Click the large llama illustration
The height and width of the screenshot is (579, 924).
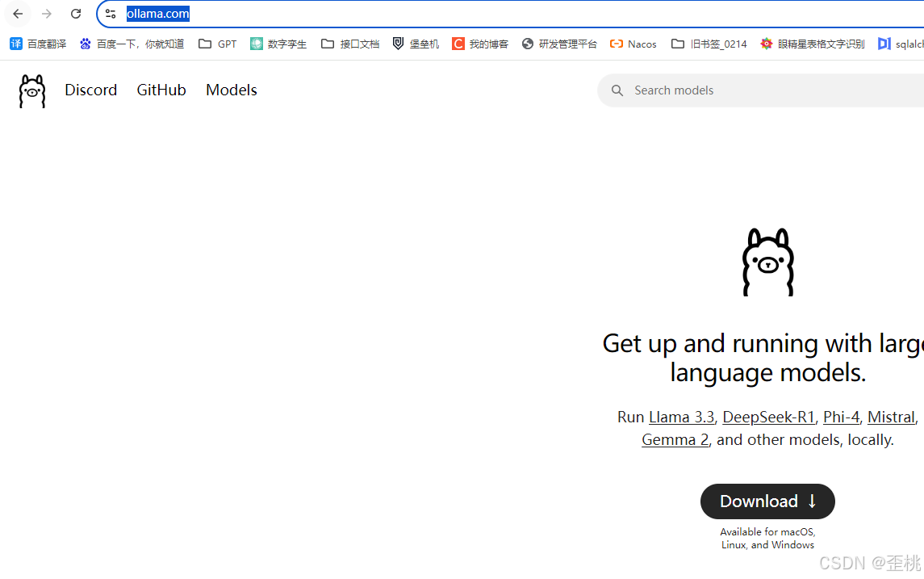pos(767,262)
